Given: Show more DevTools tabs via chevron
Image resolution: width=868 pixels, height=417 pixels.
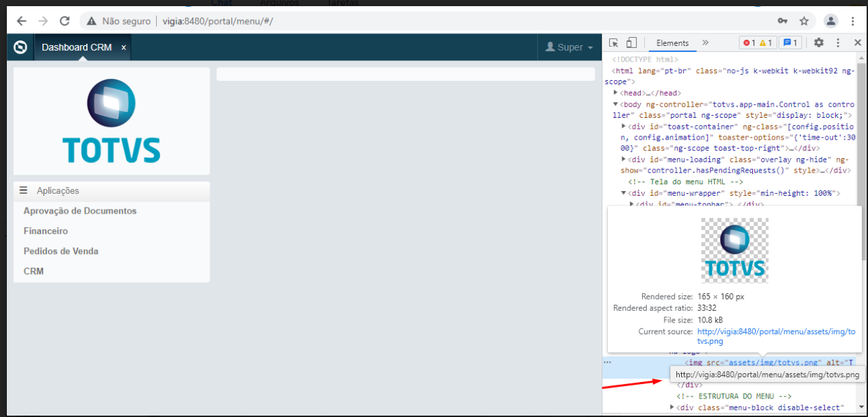Looking at the screenshot, I should [706, 43].
